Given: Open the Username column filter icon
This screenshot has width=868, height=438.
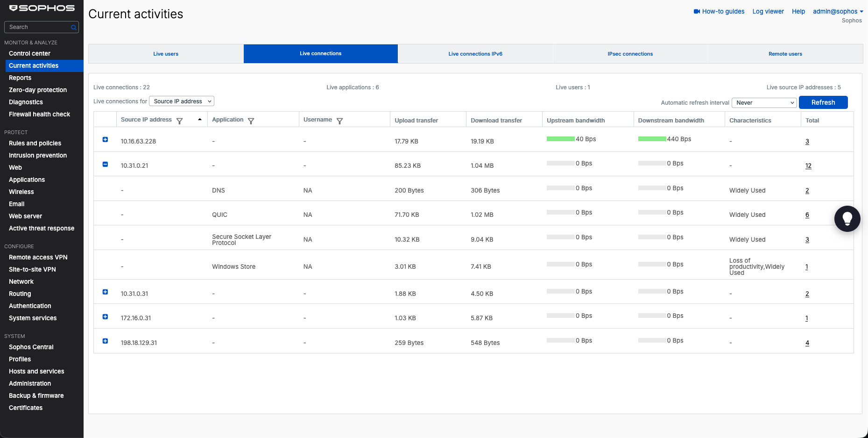Looking at the screenshot, I should [x=339, y=121].
